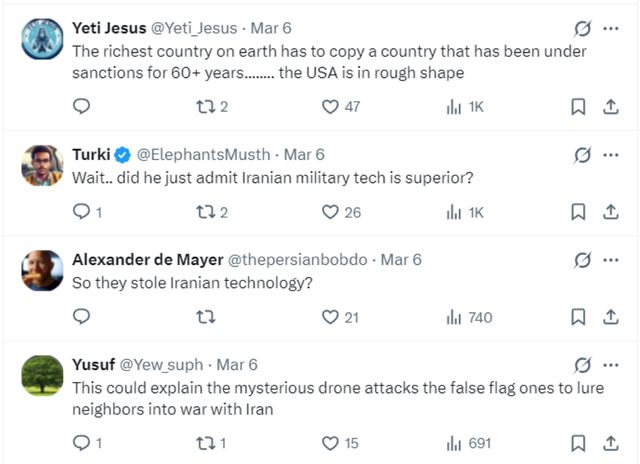Repost Yeti Jesus's tweet
640x464 pixels.
click(207, 106)
